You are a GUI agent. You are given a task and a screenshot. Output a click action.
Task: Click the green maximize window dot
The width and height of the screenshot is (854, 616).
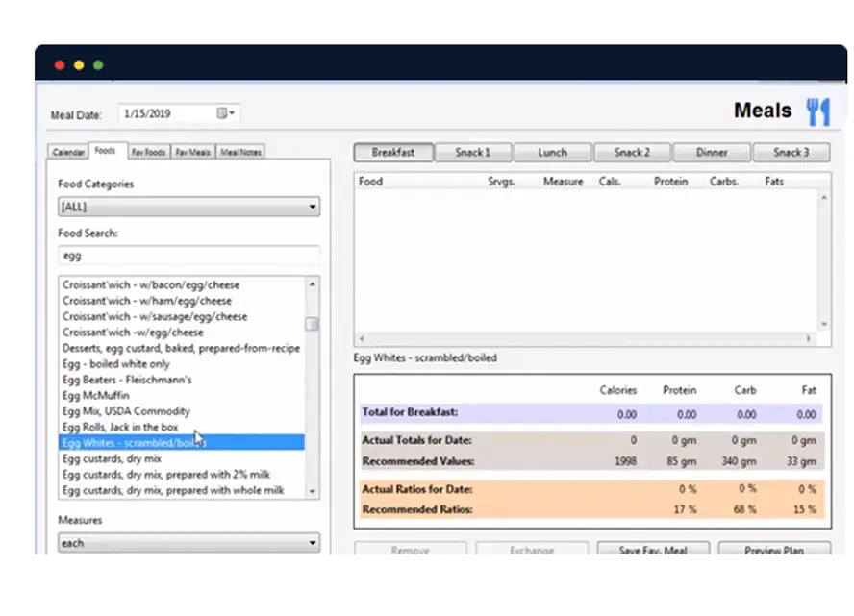[x=98, y=65]
